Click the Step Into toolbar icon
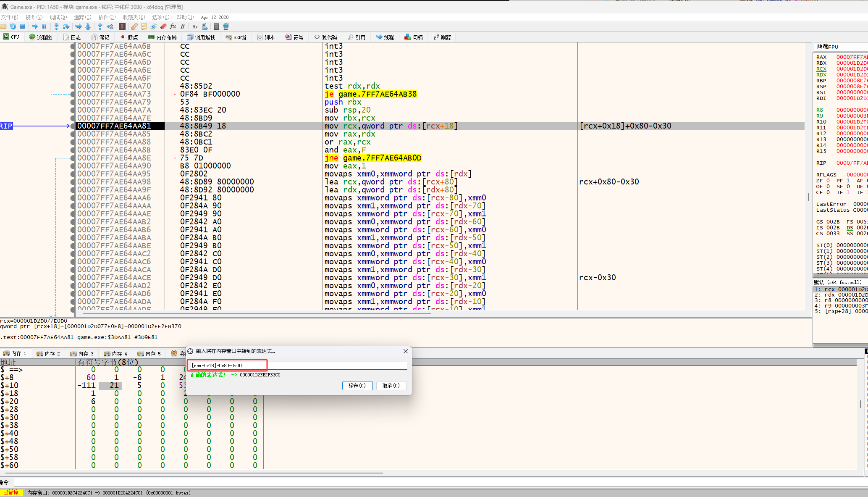 56,26
